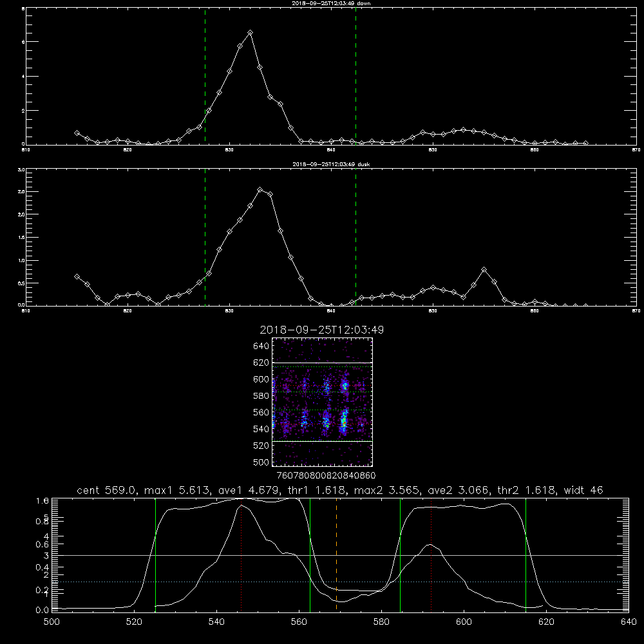The width and height of the screenshot is (644, 644).
Task: Click the dawn plot title text
Action: point(331,3)
